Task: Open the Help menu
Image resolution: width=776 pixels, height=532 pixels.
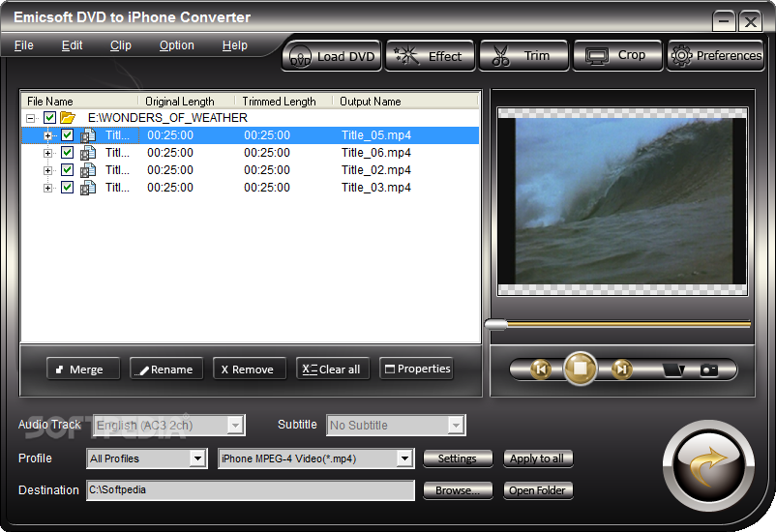Action: pyautogui.click(x=234, y=45)
